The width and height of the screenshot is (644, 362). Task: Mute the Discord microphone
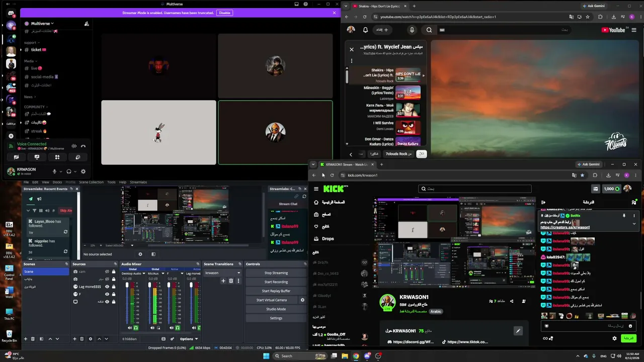click(55, 171)
